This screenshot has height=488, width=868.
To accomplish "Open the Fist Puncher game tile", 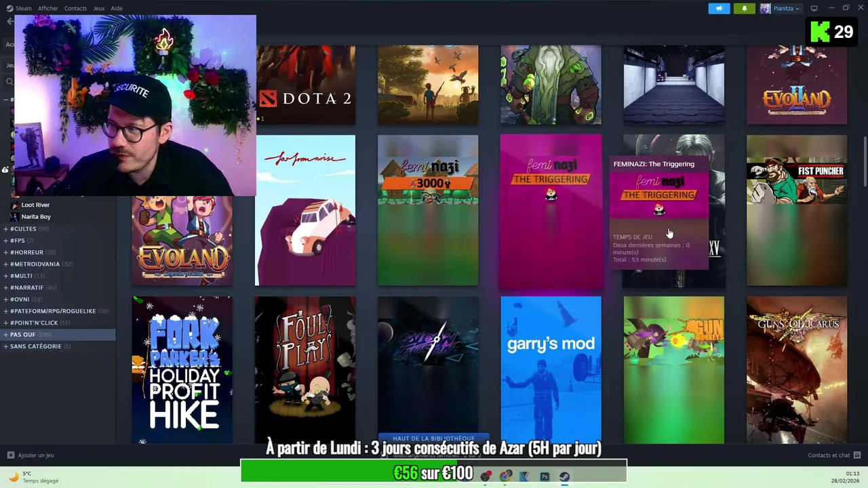I will [x=797, y=210].
